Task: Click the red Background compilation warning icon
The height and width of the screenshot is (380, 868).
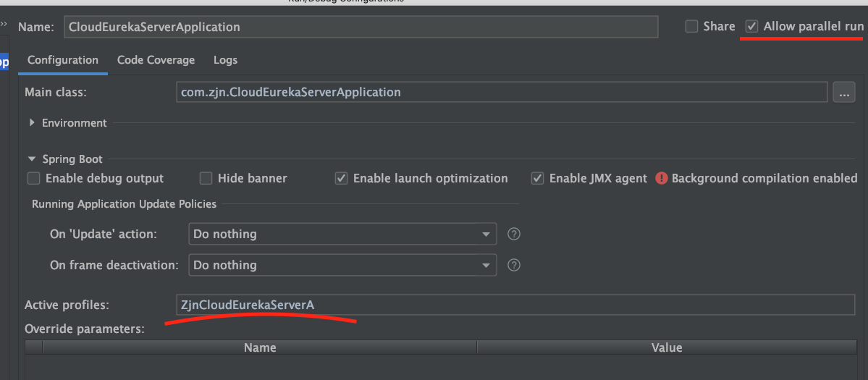Action: pos(661,178)
